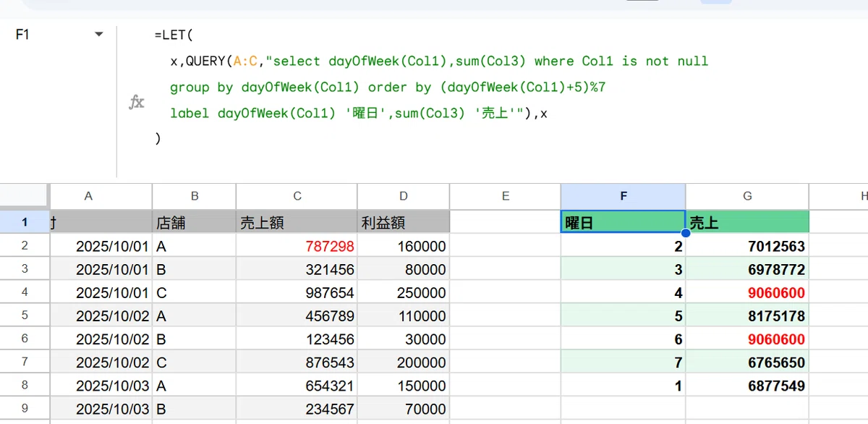Select column C header

(x=297, y=196)
